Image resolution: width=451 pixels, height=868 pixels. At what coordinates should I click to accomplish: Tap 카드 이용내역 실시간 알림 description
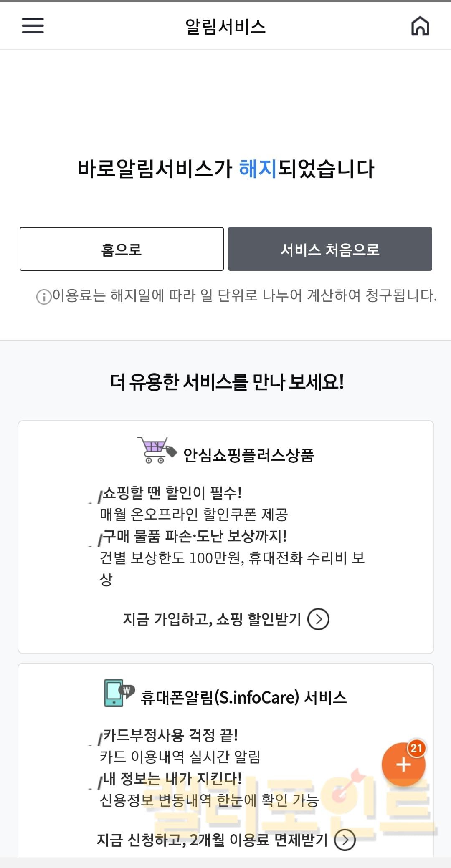180,757
